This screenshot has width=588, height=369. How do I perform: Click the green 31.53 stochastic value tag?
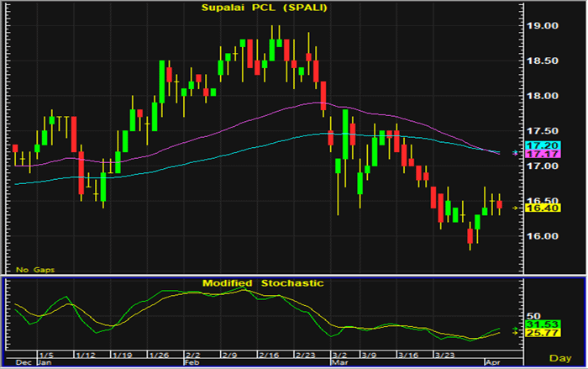click(537, 324)
